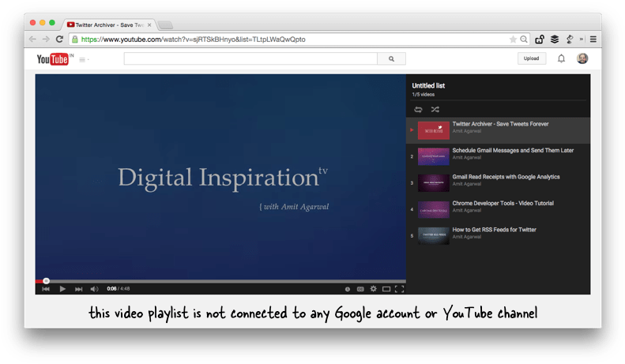
Task: Open the Chrome hamburger menu
Action: click(593, 39)
